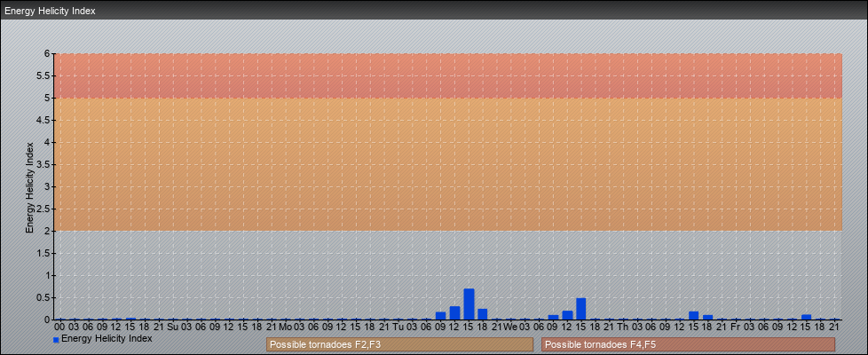
Task: Click the blue legend square marker
Action: tap(56, 340)
